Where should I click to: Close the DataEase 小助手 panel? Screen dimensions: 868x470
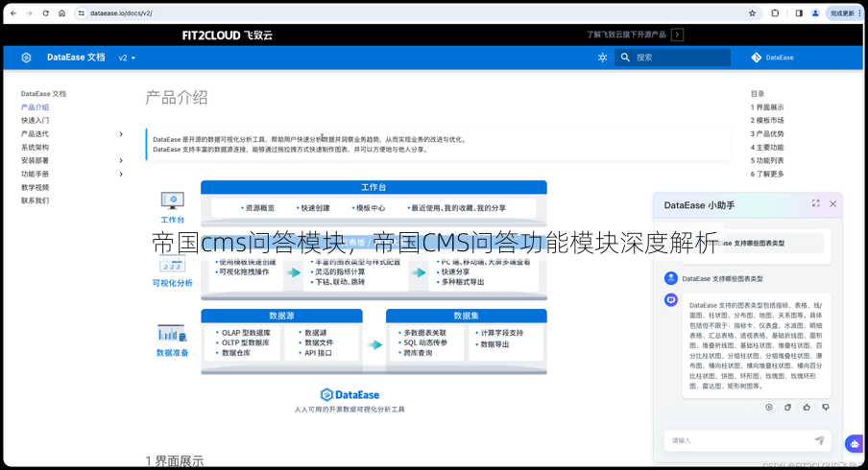[x=833, y=204]
